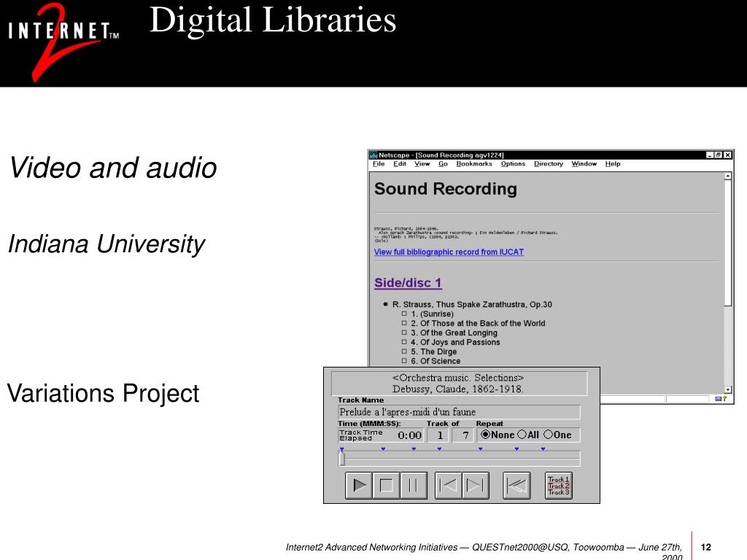Select 2. Of Those at the Back of the World
The height and width of the screenshot is (560, 747).
[x=478, y=323]
